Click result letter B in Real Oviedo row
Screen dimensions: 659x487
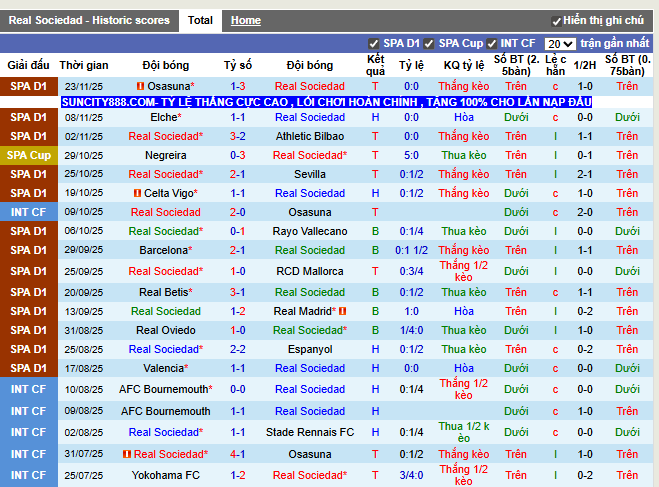(x=375, y=330)
